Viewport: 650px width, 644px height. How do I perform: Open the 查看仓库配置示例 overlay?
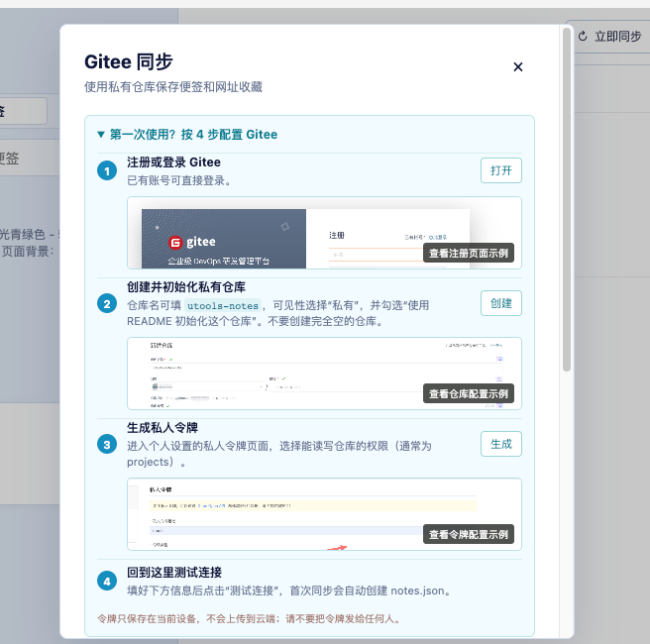469,393
